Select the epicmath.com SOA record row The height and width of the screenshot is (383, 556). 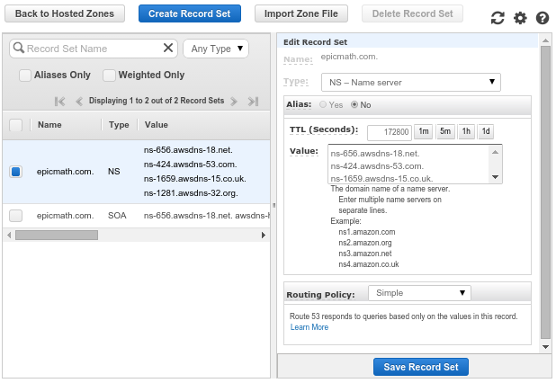137,216
